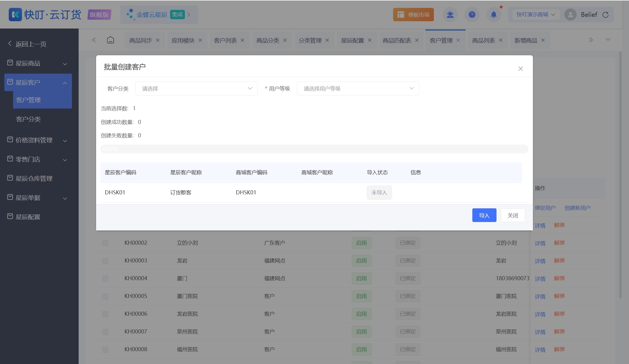Click the Belief user avatar
Image resolution: width=629 pixels, height=364 pixels.
pyautogui.click(x=570, y=15)
